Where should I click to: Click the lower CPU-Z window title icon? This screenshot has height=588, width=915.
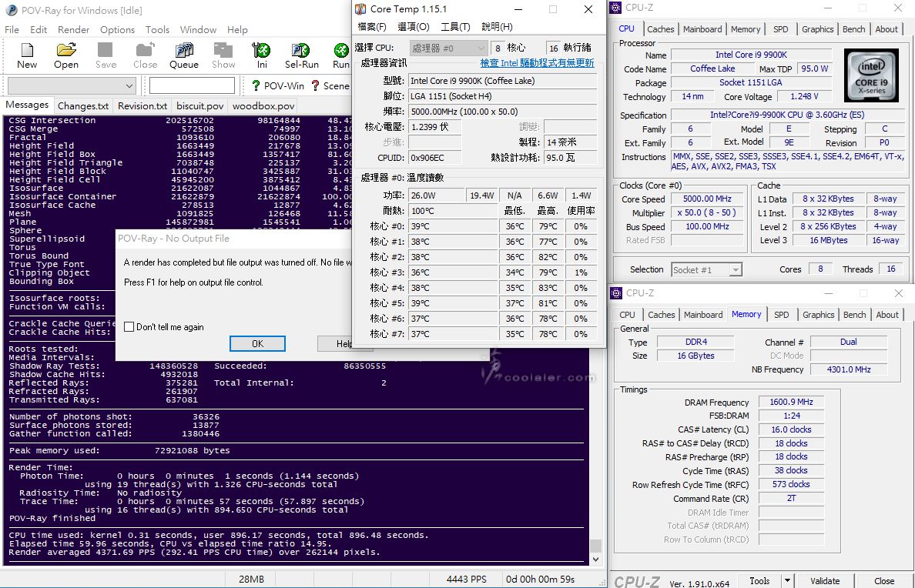[616, 292]
